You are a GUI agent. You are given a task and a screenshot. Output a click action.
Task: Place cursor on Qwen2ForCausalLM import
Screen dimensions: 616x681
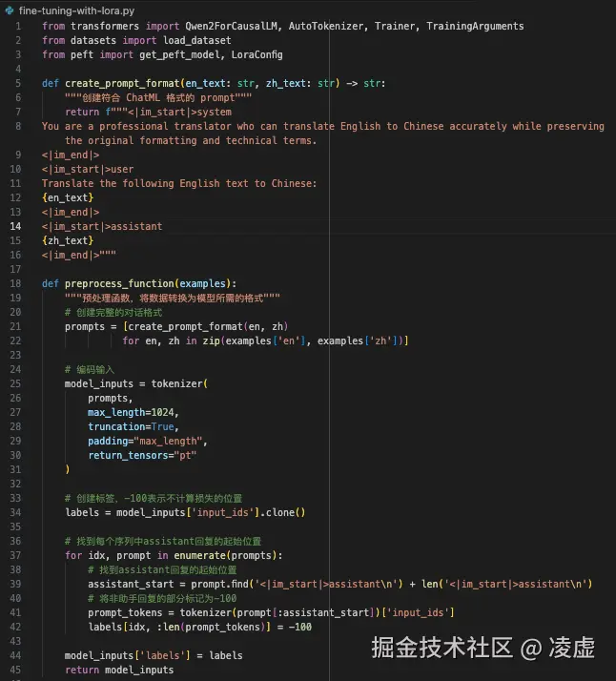pos(231,26)
